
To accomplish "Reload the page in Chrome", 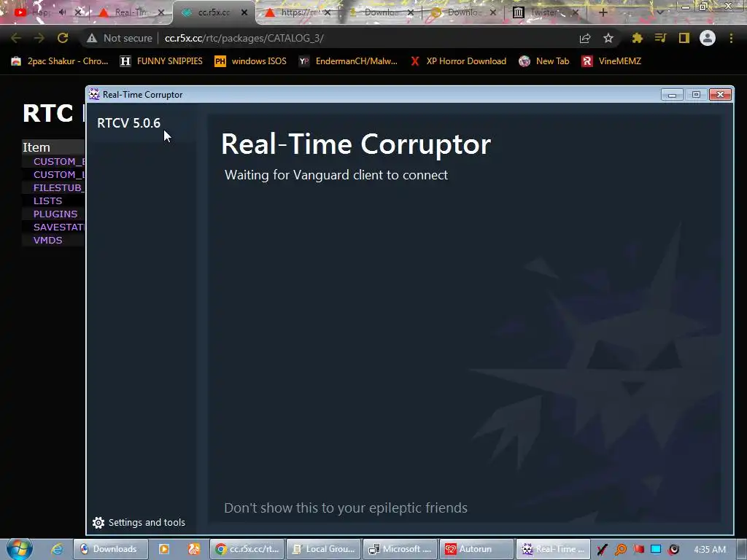I will [63, 38].
